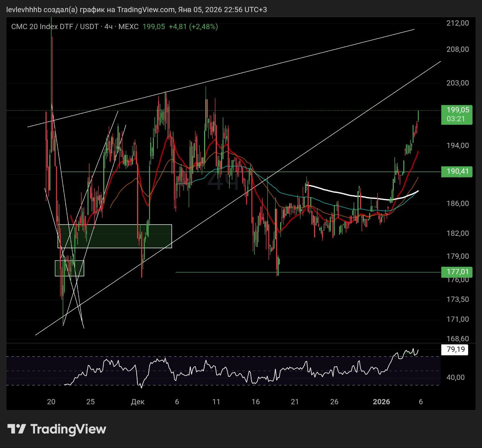Click the 'Дек' label on time axis
Viewport: 482px width, 448px height.
pyautogui.click(x=137, y=402)
